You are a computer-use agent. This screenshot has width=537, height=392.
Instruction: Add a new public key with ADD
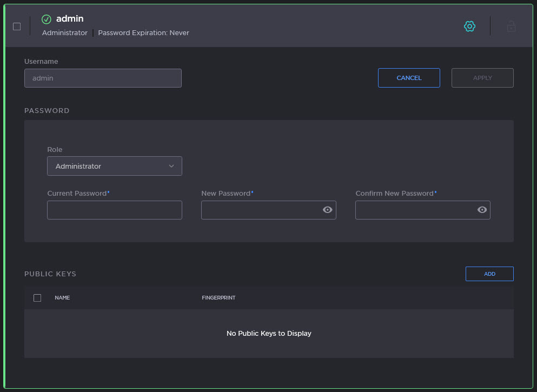[489, 274]
